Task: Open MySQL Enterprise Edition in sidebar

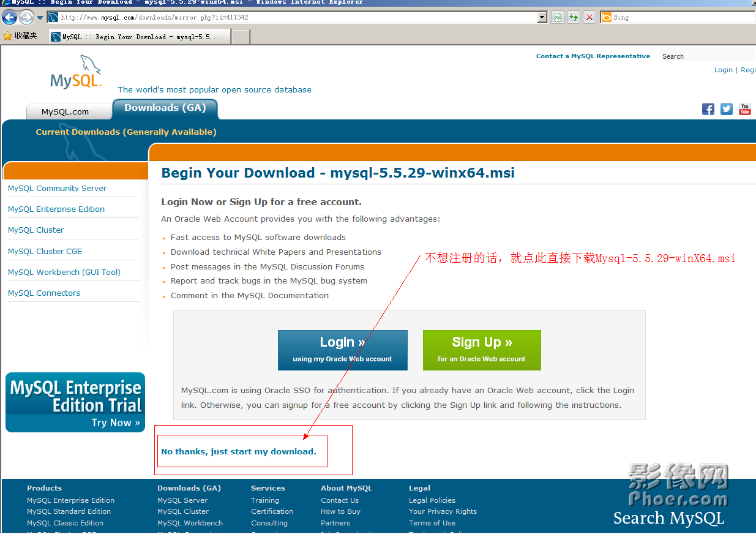Action: 56,209
